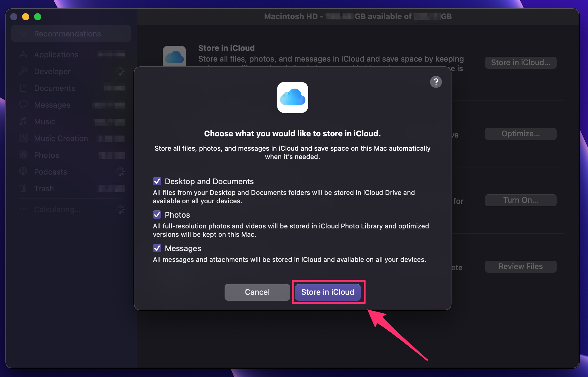Click the Review Files button
588x377 pixels.
click(521, 266)
